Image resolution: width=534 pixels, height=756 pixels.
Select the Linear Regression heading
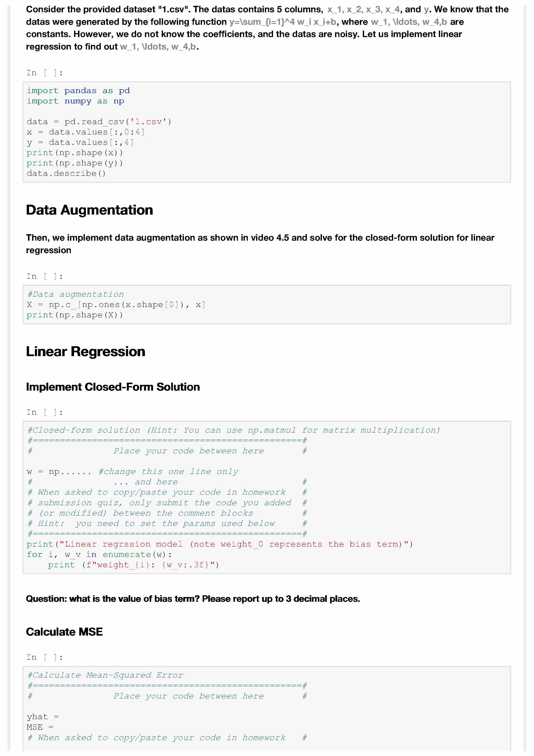[x=85, y=352]
